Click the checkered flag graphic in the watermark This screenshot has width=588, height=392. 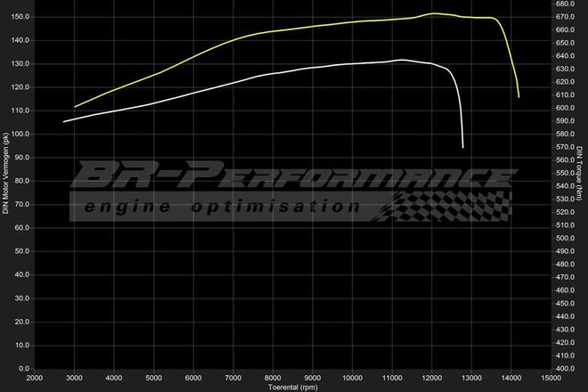[445, 207]
